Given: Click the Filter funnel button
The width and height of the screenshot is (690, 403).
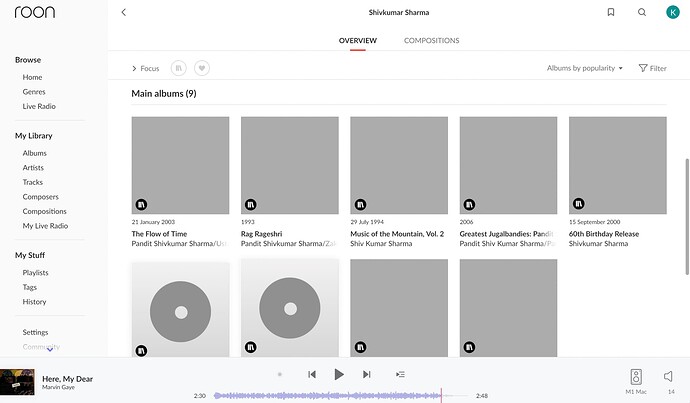Looking at the screenshot, I should (653, 68).
